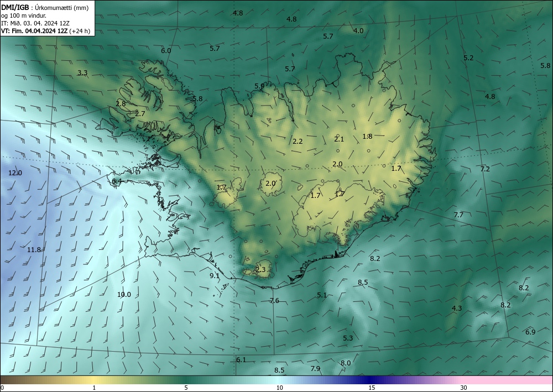553x392 pixels.
Task: Click the map value "8.0"
Action: pos(346,363)
